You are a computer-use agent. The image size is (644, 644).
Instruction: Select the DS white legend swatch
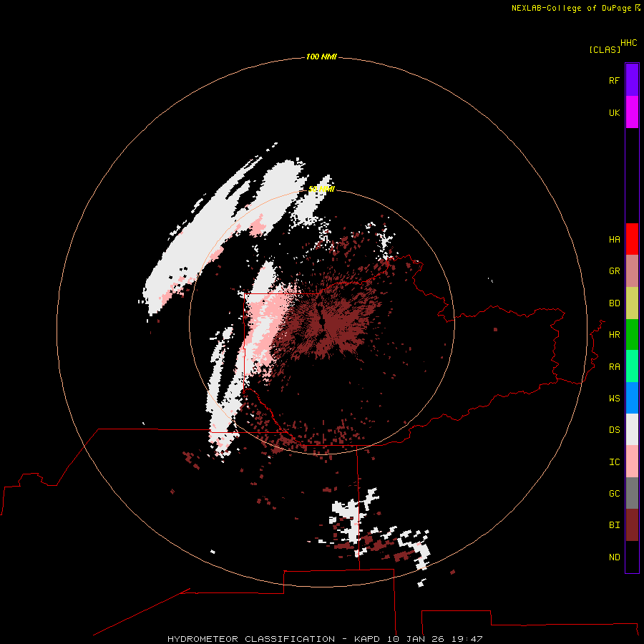coord(632,429)
